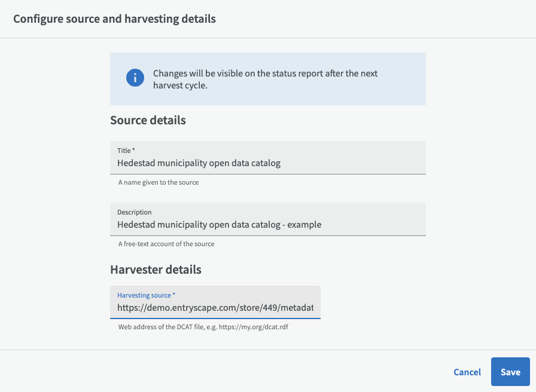Screen dimensions: 536x392
Task: Place cursor in 'Hedestad municipality open data catalog' text
Action: (x=199, y=163)
